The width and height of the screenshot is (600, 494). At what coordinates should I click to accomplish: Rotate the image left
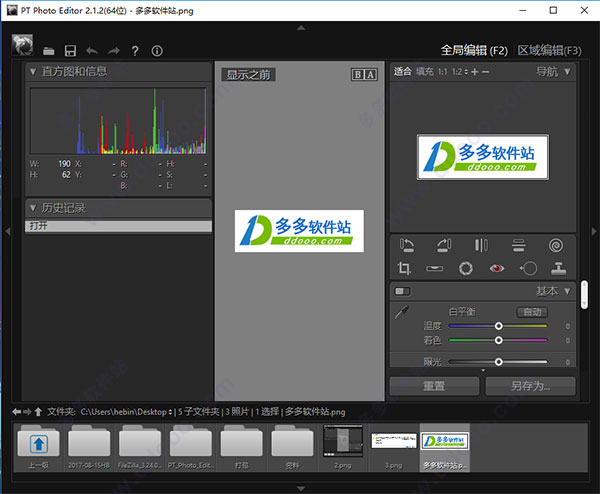(x=407, y=245)
